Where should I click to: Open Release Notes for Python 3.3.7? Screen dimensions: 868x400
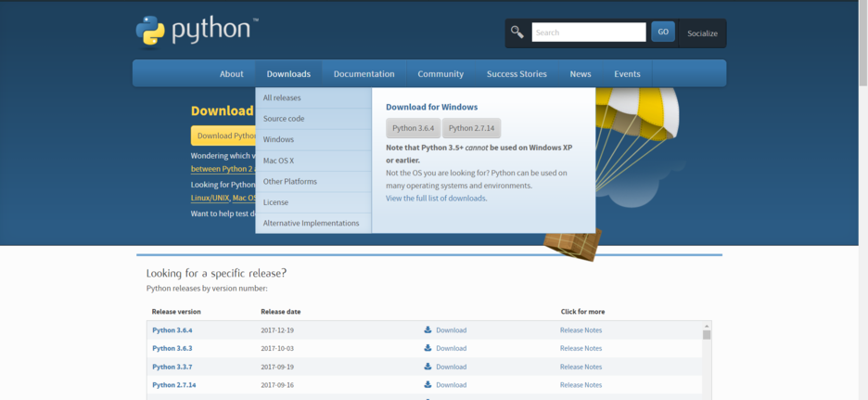581,367
